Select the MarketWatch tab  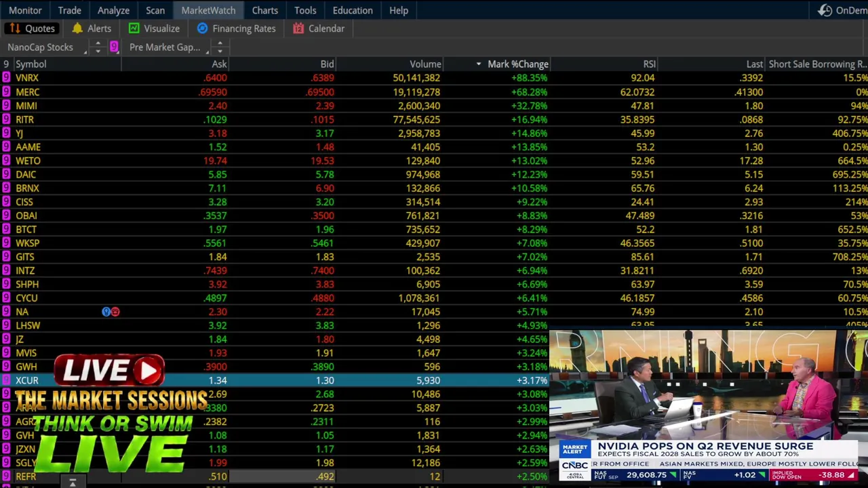[x=208, y=10]
